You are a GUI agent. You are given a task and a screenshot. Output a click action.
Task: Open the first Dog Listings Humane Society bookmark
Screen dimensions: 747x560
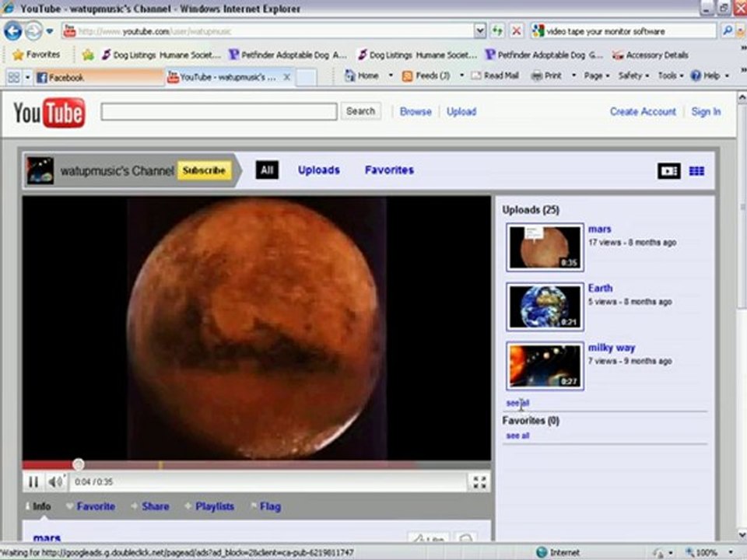pos(161,54)
